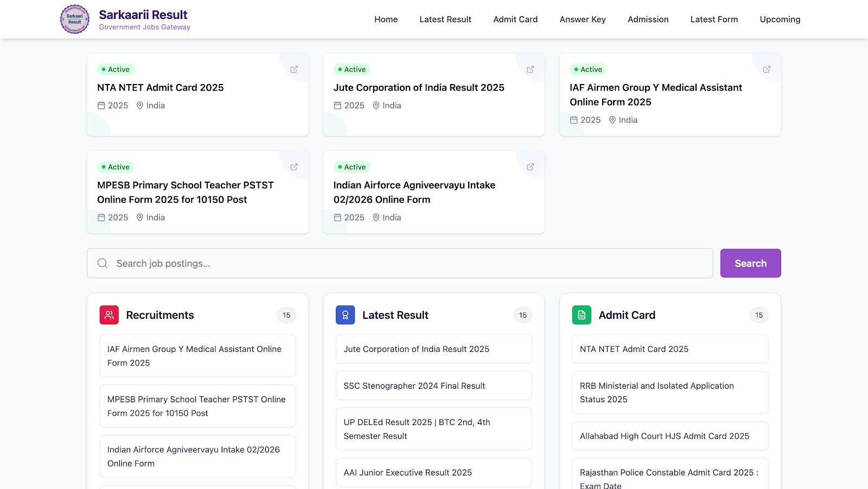Open Rajasthan Police Constable Admit Card item
The height and width of the screenshot is (489, 868).
tap(670, 474)
